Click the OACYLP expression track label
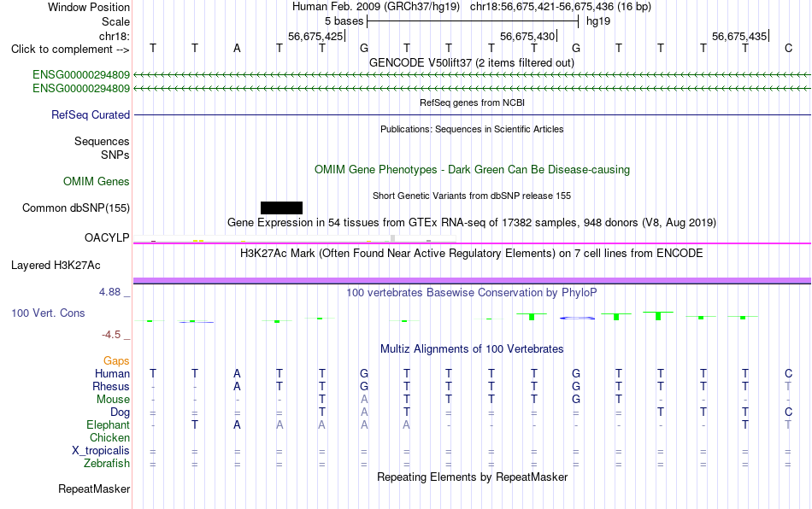Screen dimensions: 812x509 [107, 237]
